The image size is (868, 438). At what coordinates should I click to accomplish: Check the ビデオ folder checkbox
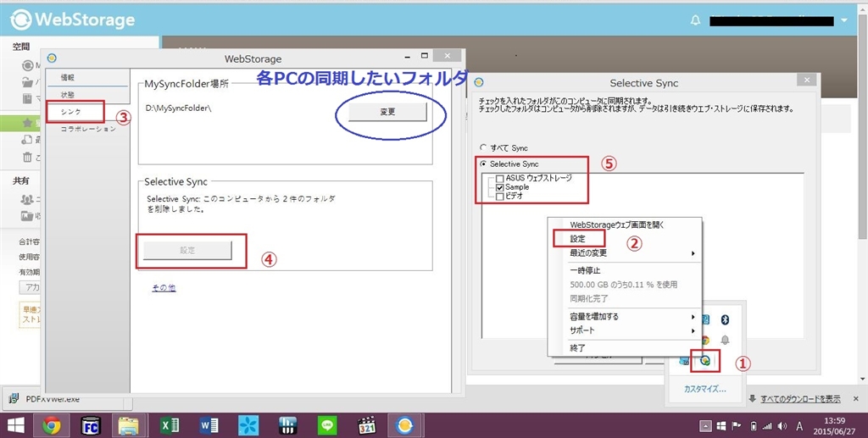pos(500,197)
